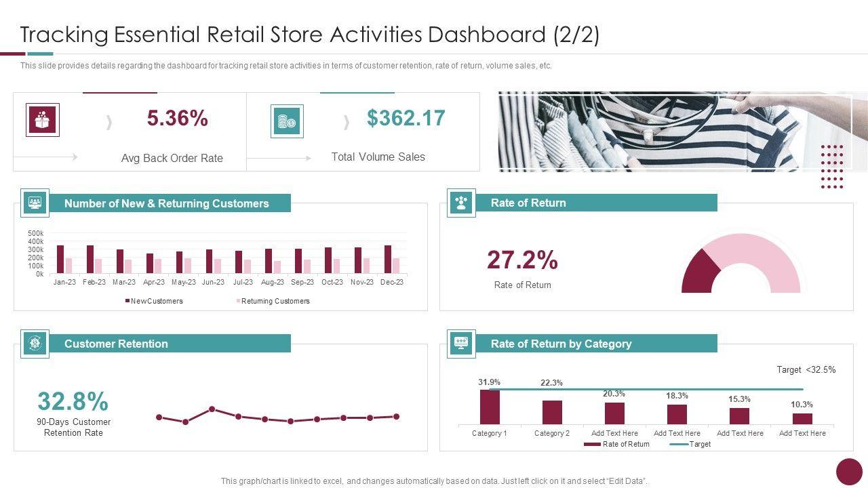Click the Category 1 rate of return bar

coord(490,407)
